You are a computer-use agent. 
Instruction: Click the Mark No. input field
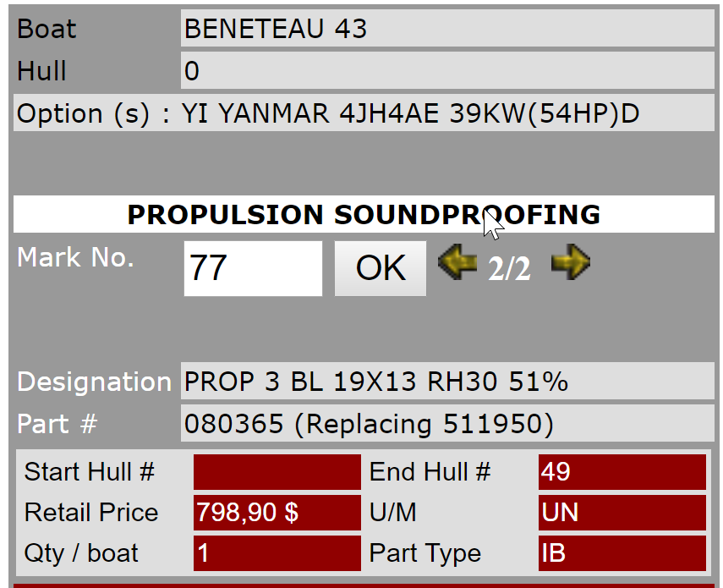[253, 268]
